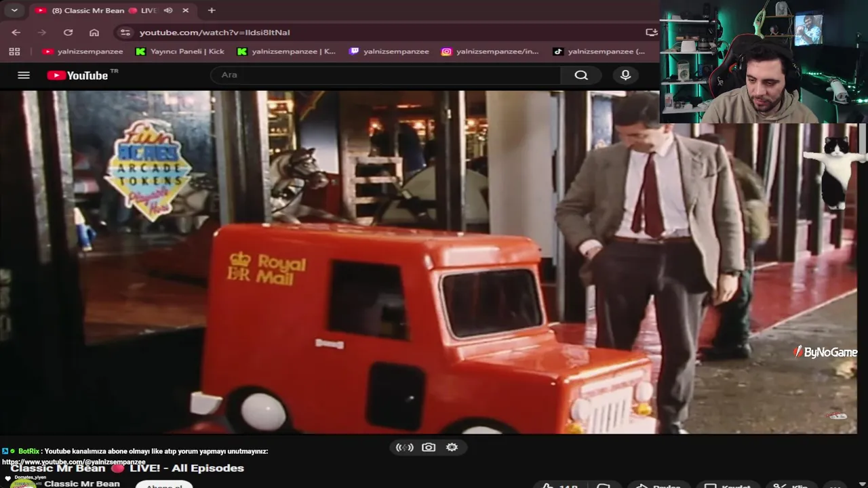Screen dimensions: 868x488
Task: Reload the current page
Action: (68, 33)
